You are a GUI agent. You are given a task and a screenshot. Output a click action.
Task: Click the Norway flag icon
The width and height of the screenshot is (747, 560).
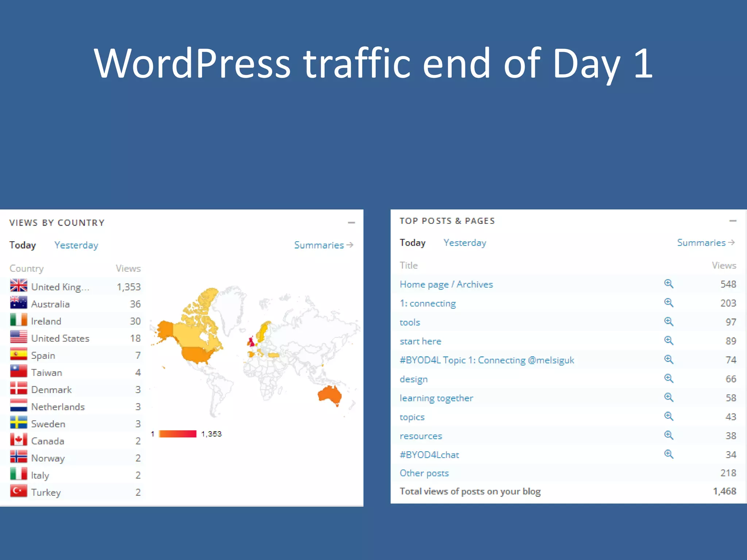click(x=19, y=457)
